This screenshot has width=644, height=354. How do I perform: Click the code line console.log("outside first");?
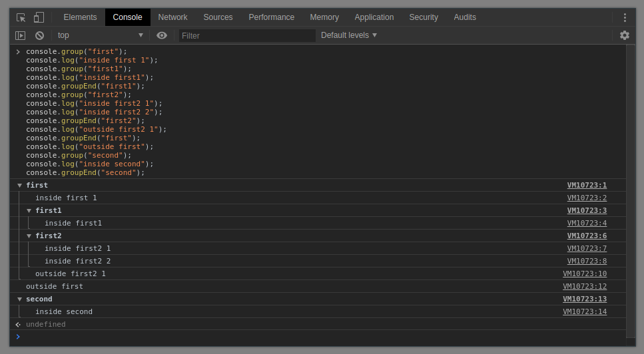(89, 147)
